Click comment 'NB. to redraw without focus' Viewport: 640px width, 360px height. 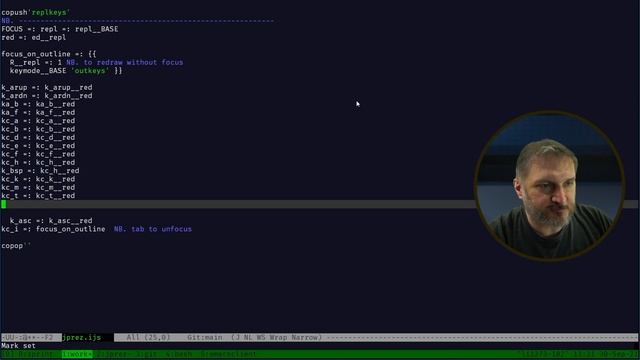(124, 62)
